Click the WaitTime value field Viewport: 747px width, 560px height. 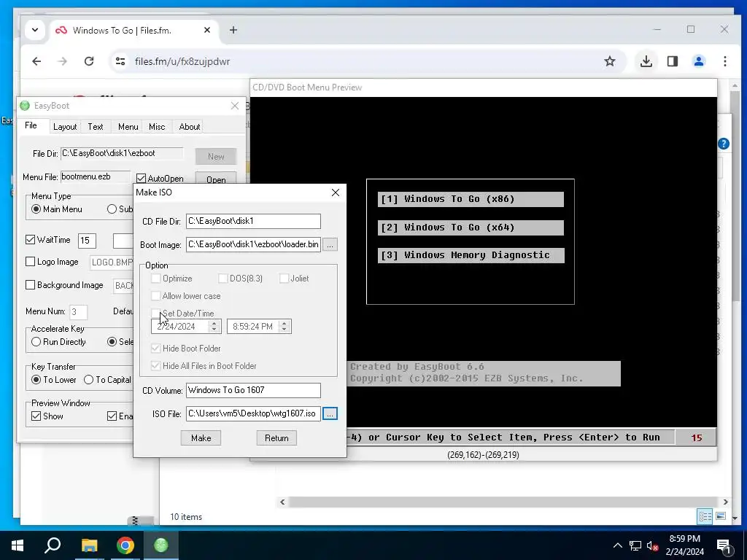87,241
